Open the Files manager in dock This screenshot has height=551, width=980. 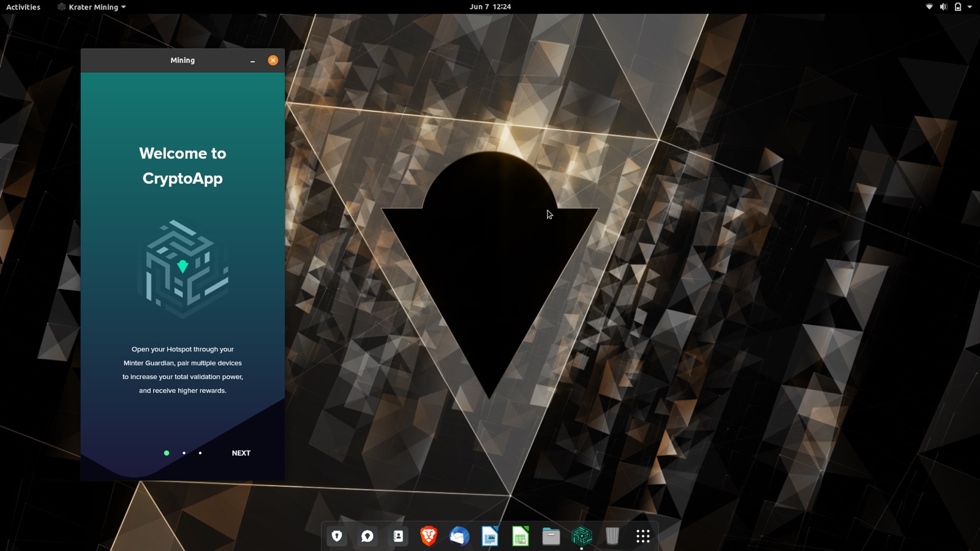[x=551, y=536]
